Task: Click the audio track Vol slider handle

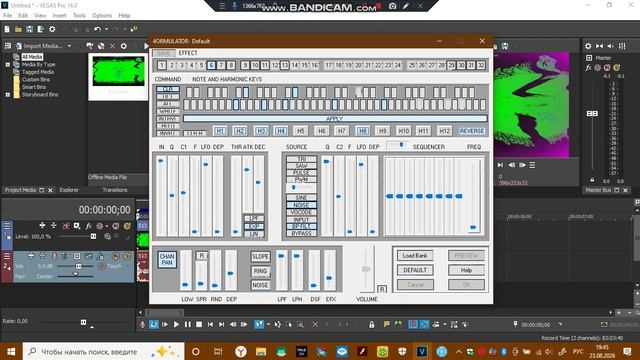Action: tap(78, 266)
